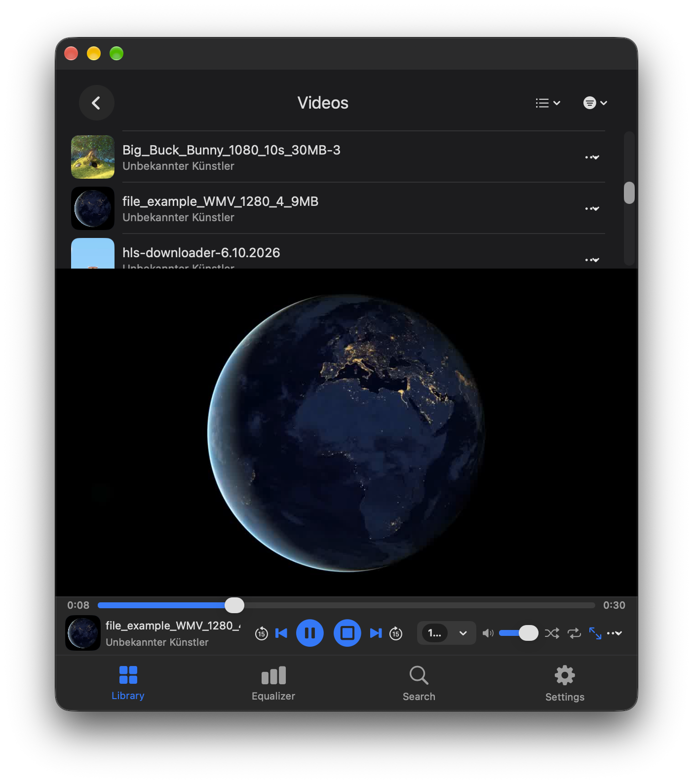Click the Earth video playback area

pos(346,432)
